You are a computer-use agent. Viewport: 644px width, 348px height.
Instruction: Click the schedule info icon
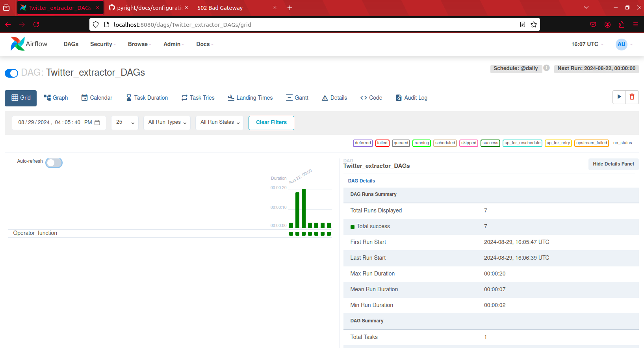click(546, 68)
